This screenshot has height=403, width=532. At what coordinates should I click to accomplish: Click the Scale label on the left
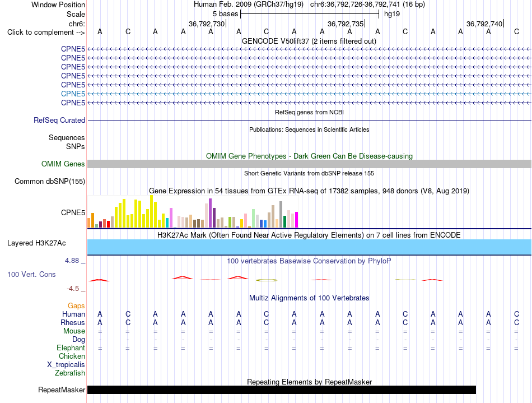(76, 14)
